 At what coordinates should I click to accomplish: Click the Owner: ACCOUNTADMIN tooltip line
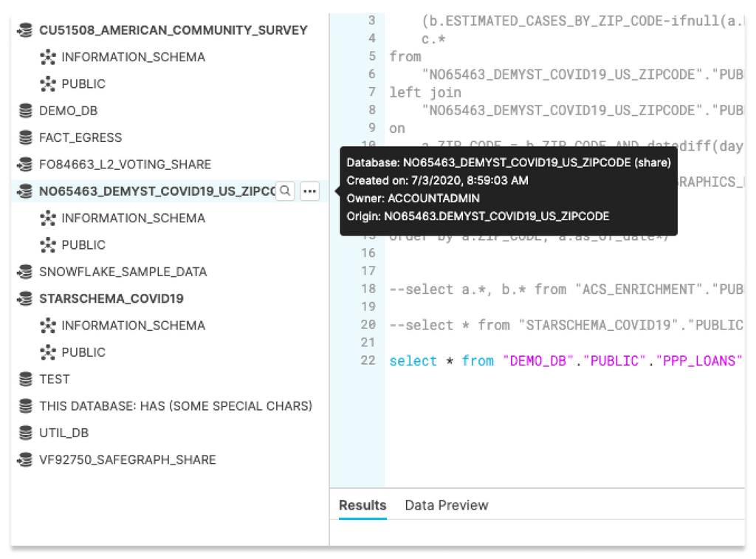413,198
